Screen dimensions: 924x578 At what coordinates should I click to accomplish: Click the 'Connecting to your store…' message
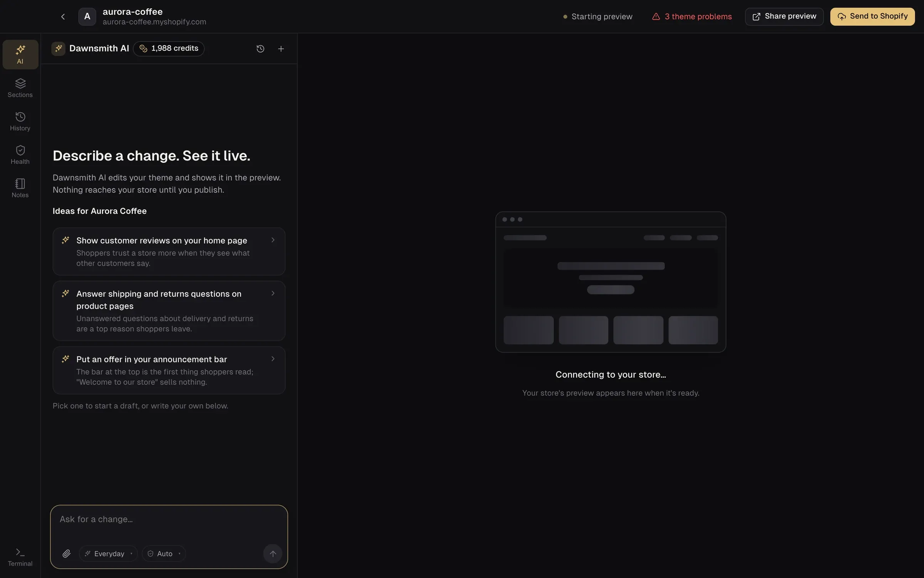(611, 375)
